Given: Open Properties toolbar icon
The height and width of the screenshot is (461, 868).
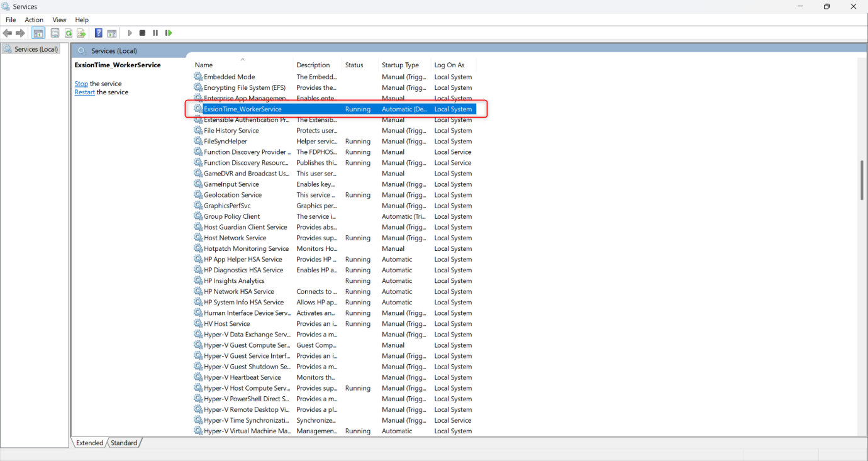Looking at the screenshot, I should 55,33.
